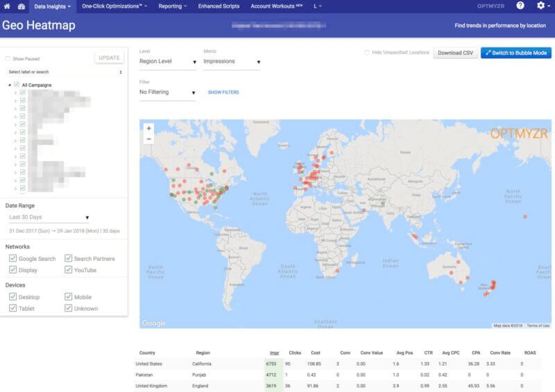Uncheck Display network

12,269
